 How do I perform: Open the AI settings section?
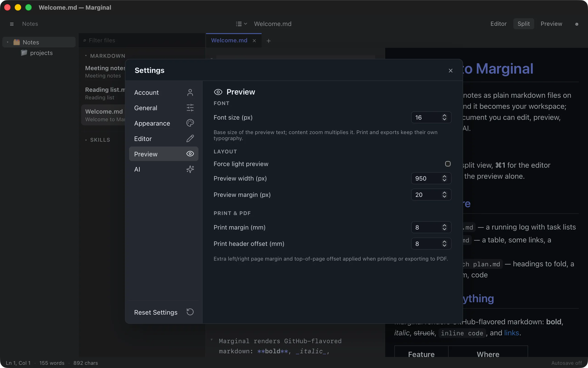pos(164,169)
